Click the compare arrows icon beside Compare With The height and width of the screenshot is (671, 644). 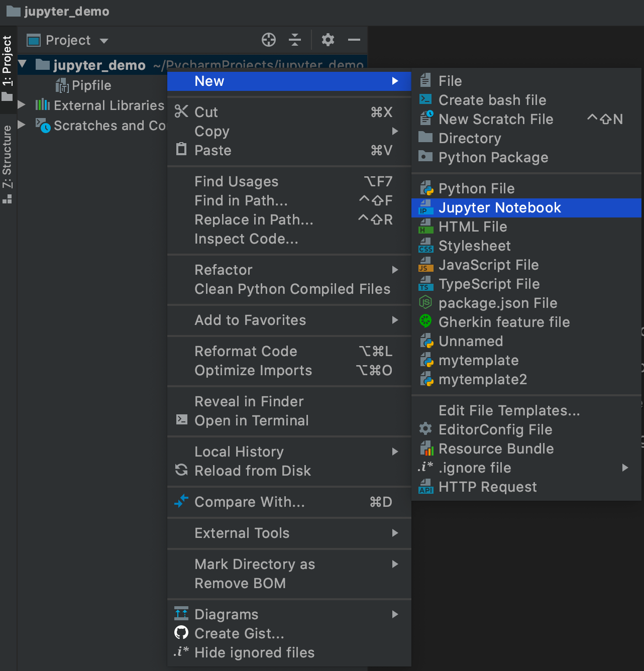pos(181,501)
